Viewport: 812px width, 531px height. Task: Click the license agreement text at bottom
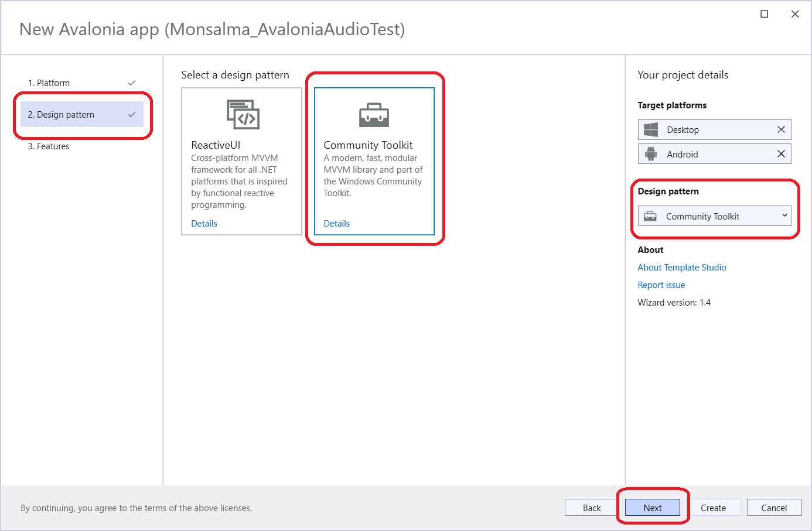tap(136, 508)
